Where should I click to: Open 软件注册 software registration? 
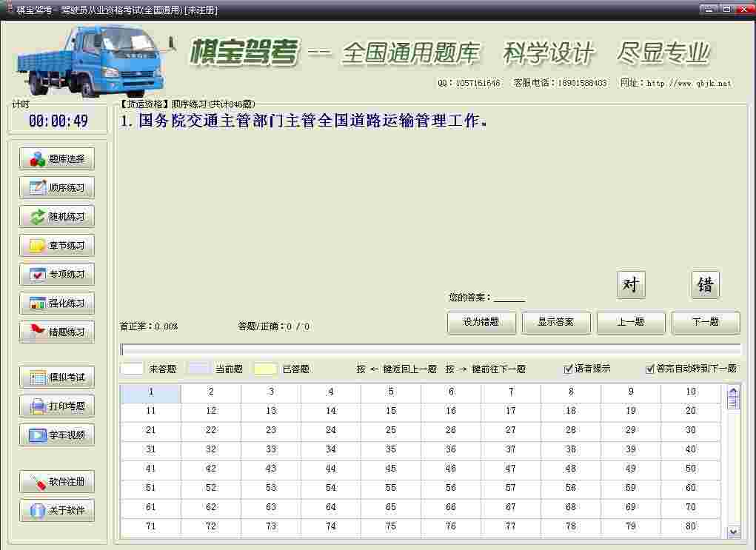(x=57, y=482)
